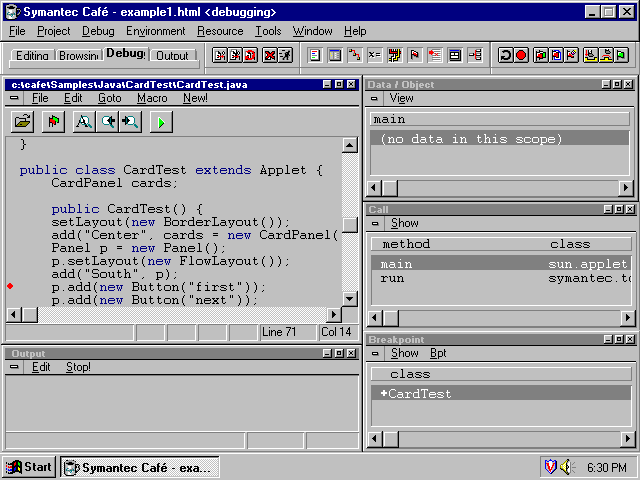
Task: Open the Help menu
Action: click(x=355, y=31)
